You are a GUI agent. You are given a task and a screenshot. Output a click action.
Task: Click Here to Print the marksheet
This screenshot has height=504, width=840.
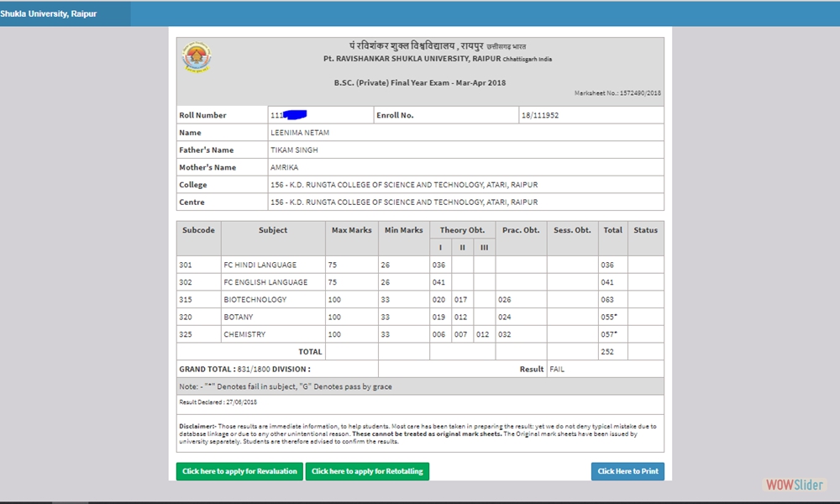click(627, 471)
